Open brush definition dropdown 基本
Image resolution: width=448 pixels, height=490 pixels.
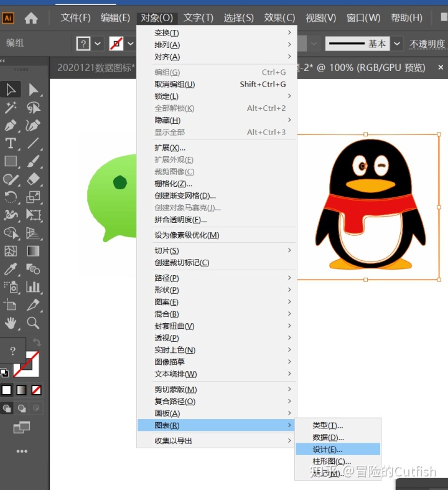pos(396,44)
